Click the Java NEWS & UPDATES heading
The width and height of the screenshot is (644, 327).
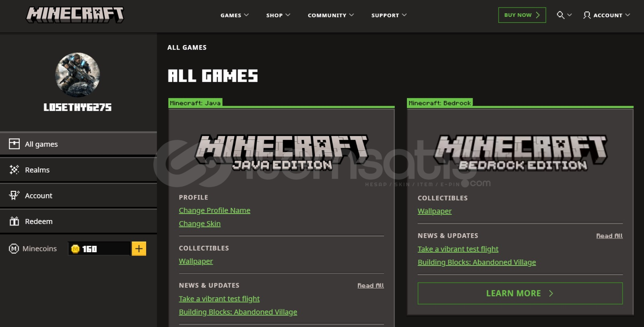(x=209, y=285)
